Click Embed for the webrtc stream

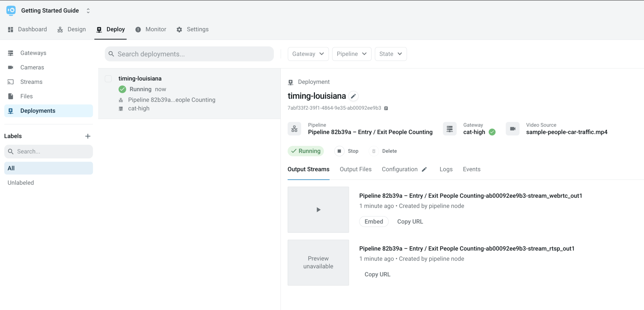click(x=374, y=222)
